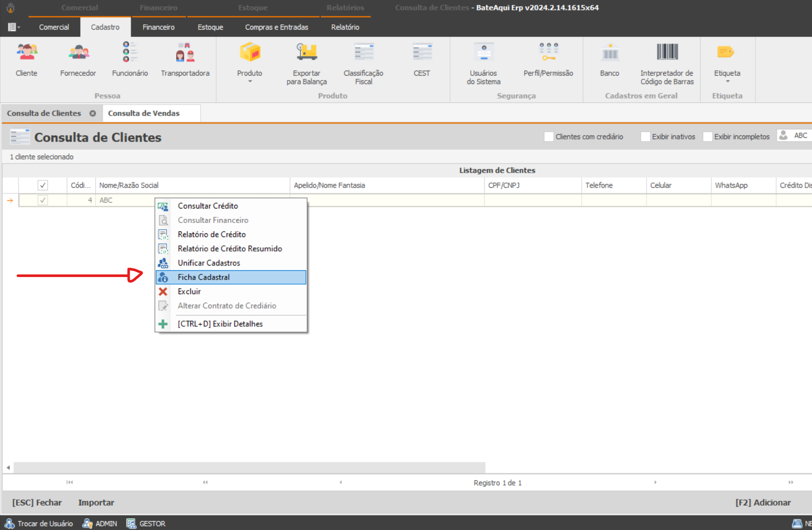Image resolution: width=812 pixels, height=530 pixels.
Task: Sort by Nome/Razão Social column header
Action: pos(193,185)
